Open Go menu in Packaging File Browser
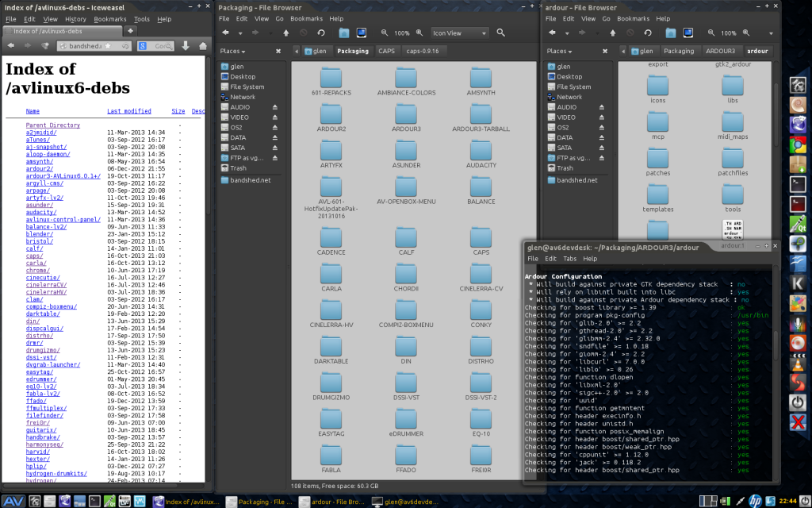 tap(280, 19)
